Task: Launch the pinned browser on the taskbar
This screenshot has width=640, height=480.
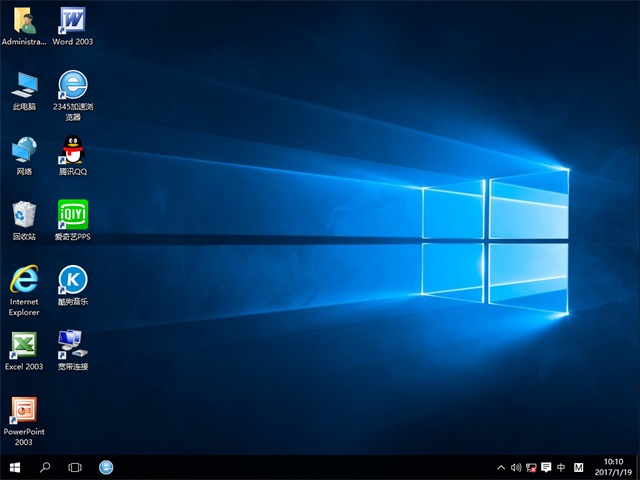Action: click(106, 467)
